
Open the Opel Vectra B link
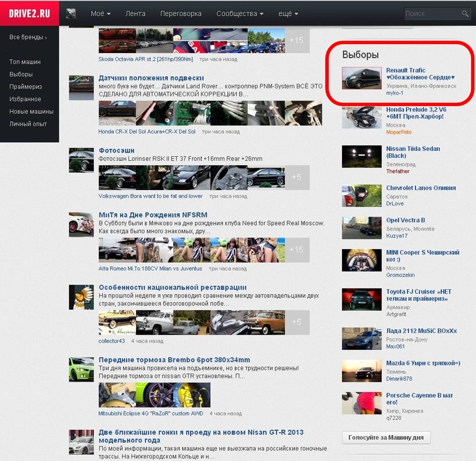406,220
